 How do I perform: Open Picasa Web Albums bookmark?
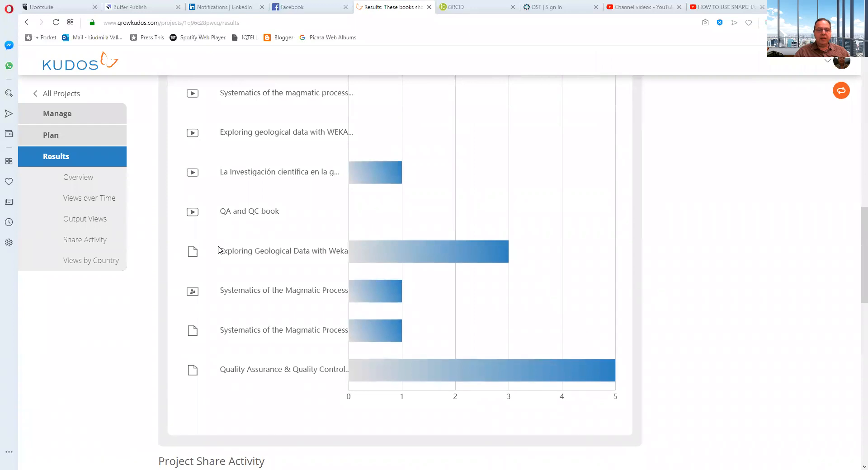(328, 38)
